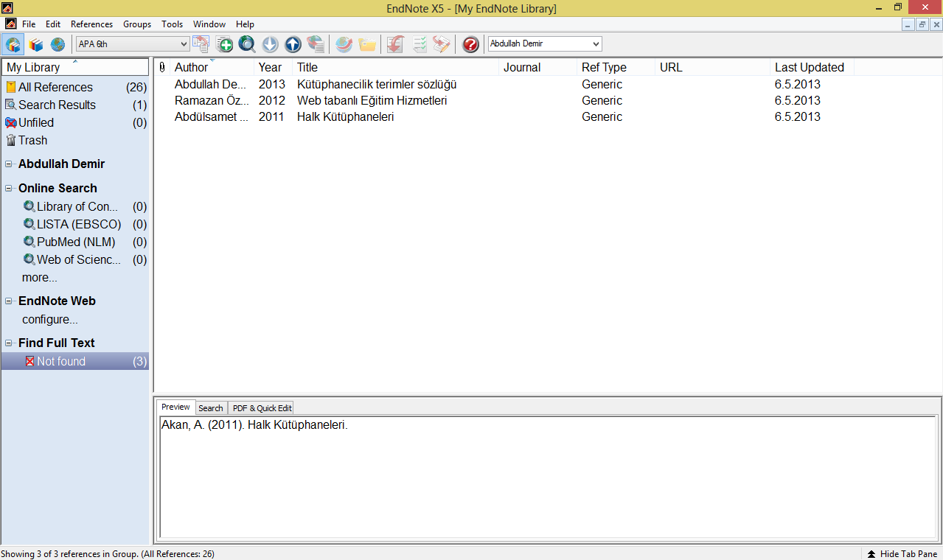The height and width of the screenshot is (560, 943).
Task: Click the Library of Congress search icon
Action: coord(29,206)
